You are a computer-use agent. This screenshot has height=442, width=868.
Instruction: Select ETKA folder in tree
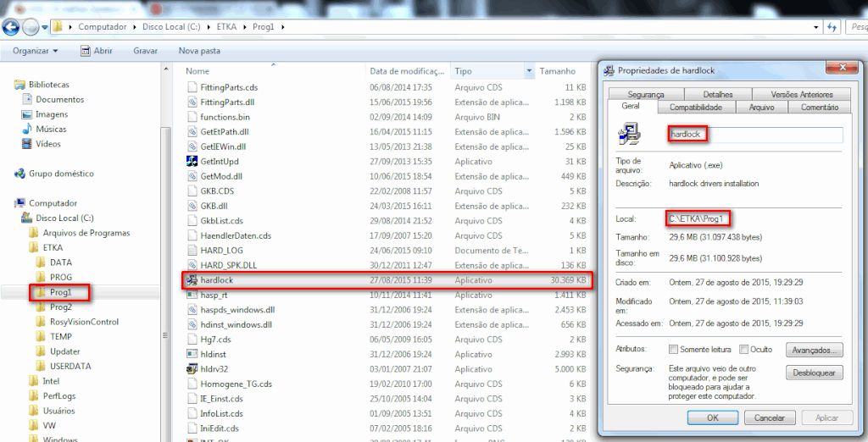(53, 248)
